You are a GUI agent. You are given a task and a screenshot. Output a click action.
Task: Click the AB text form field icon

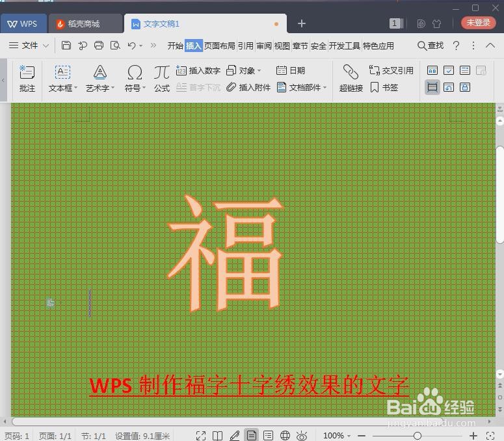432,70
